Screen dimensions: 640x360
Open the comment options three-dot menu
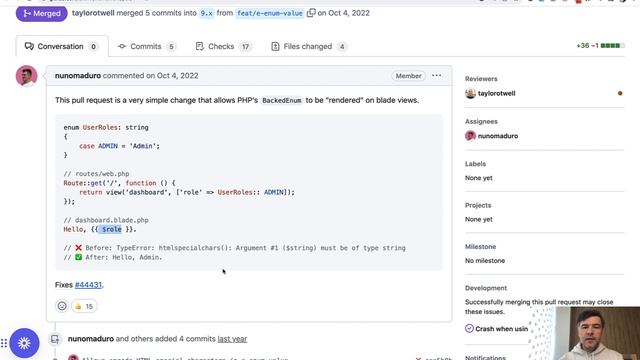pos(436,76)
